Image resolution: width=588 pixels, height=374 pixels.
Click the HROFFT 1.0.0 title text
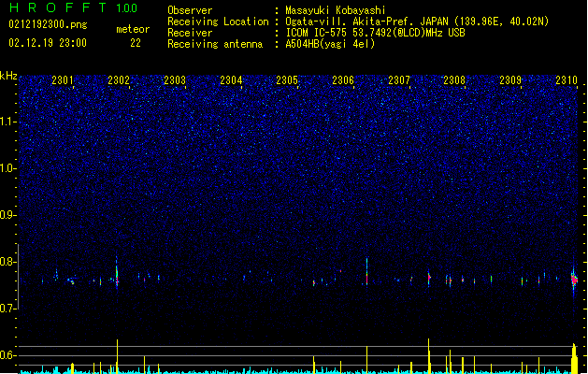(x=73, y=7)
